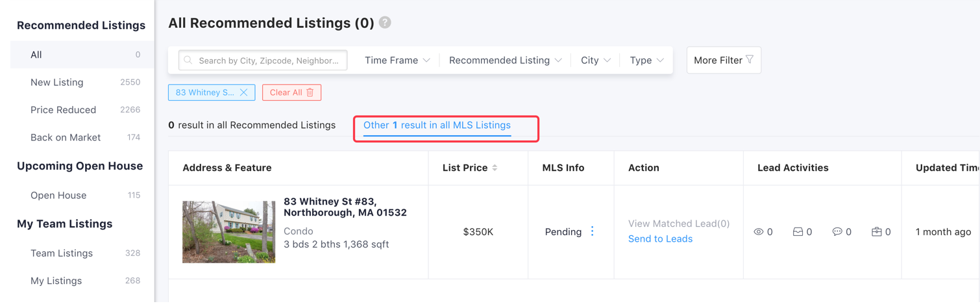Click the three-dot MLS Info menu icon
Image resolution: width=980 pixels, height=308 pixels.
coord(593,231)
